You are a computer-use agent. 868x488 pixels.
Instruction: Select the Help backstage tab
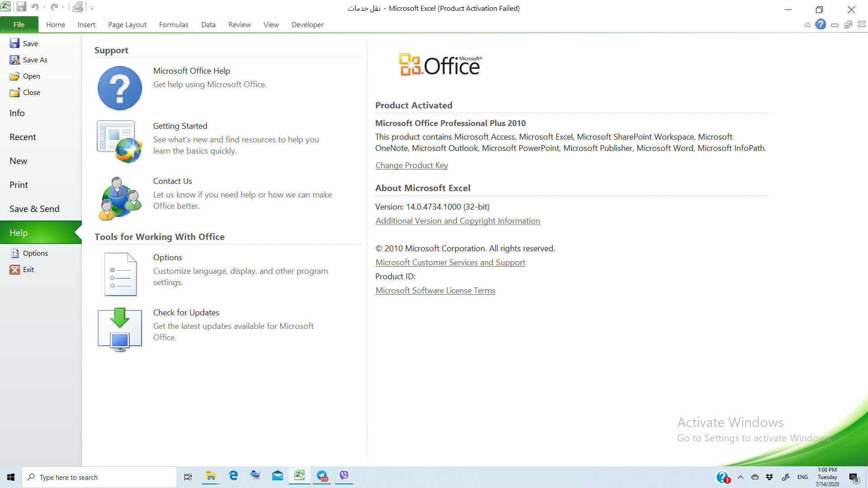[41, 232]
